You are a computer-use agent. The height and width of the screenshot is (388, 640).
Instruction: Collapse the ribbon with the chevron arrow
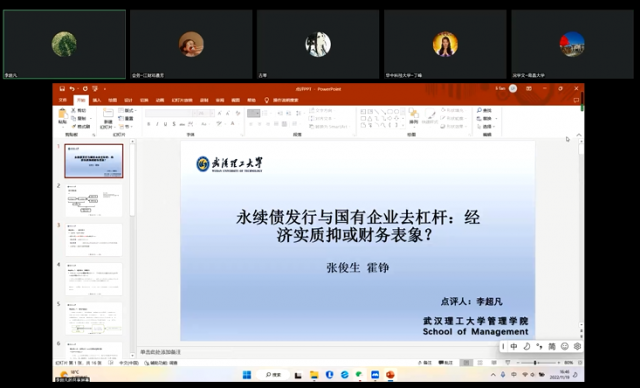tap(579, 135)
